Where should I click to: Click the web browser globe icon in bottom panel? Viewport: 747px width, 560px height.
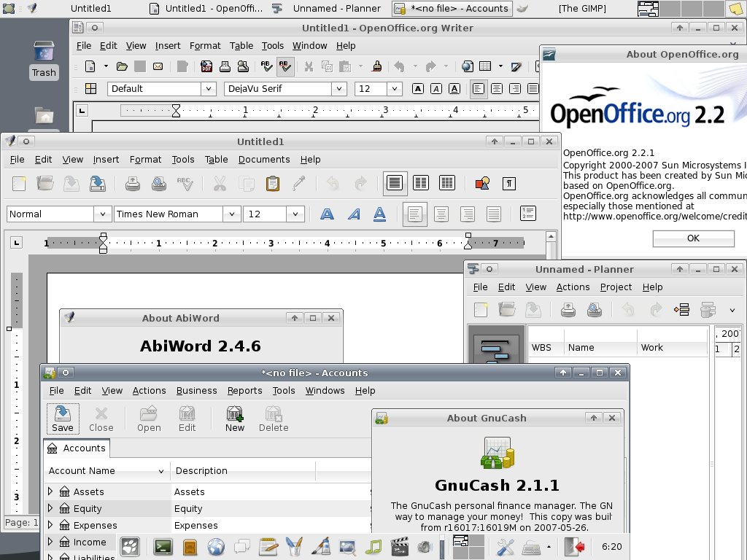pyautogui.click(x=216, y=547)
